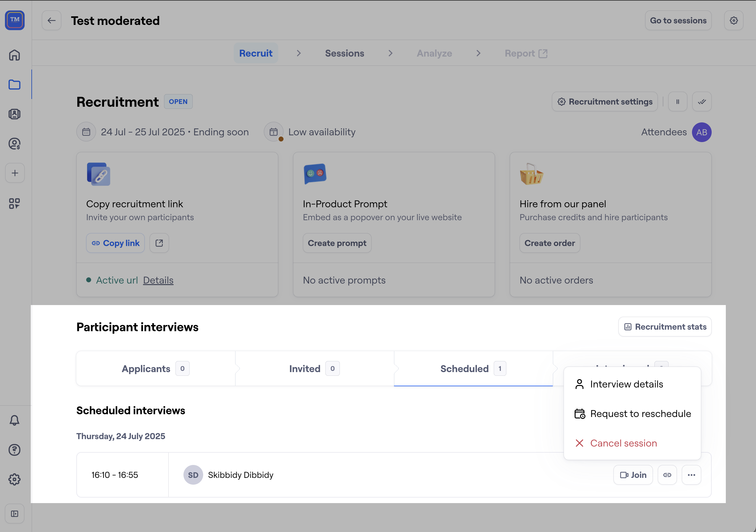
Task: Click the AB attendee avatar
Action: pos(701,132)
